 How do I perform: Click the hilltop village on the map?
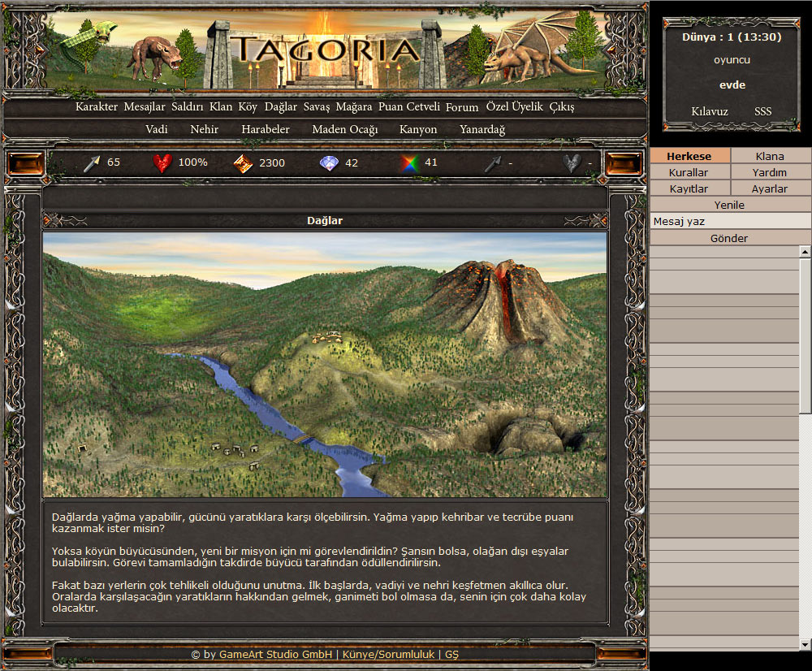327,337
